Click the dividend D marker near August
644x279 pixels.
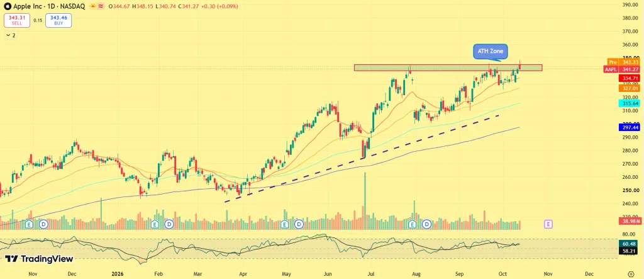(427, 224)
